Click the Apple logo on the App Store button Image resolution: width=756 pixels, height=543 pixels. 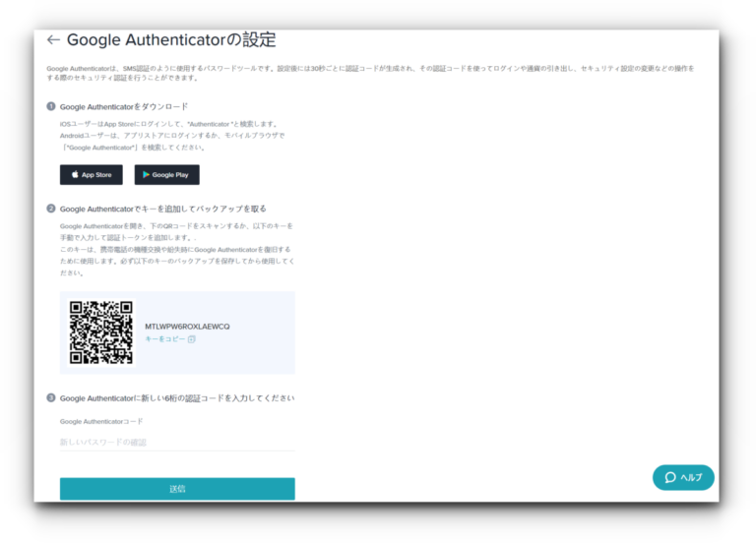(x=74, y=175)
